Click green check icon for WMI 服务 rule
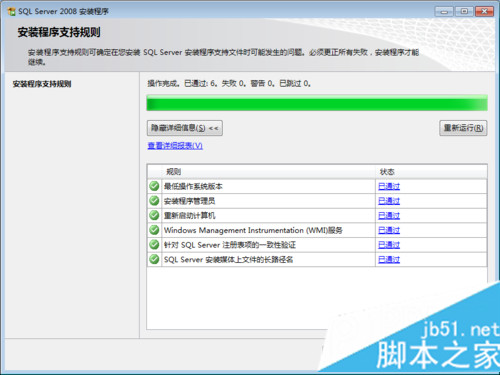This screenshot has height=375, width=500. (154, 230)
